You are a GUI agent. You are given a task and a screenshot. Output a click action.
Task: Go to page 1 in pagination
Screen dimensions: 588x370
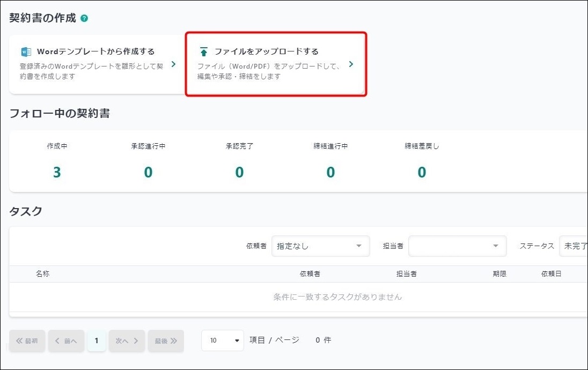click(x=97, y=341)
